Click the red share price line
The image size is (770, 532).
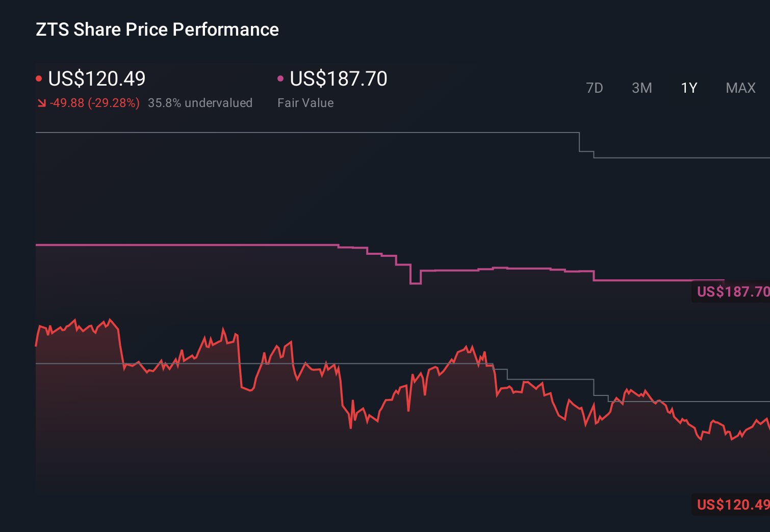pos(76,321)
